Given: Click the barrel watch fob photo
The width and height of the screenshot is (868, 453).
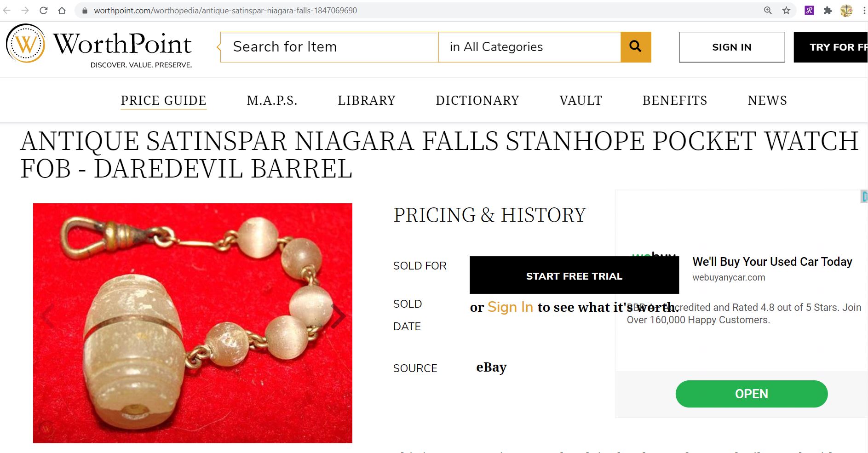Looking at the screenshot, I should 192,323.
